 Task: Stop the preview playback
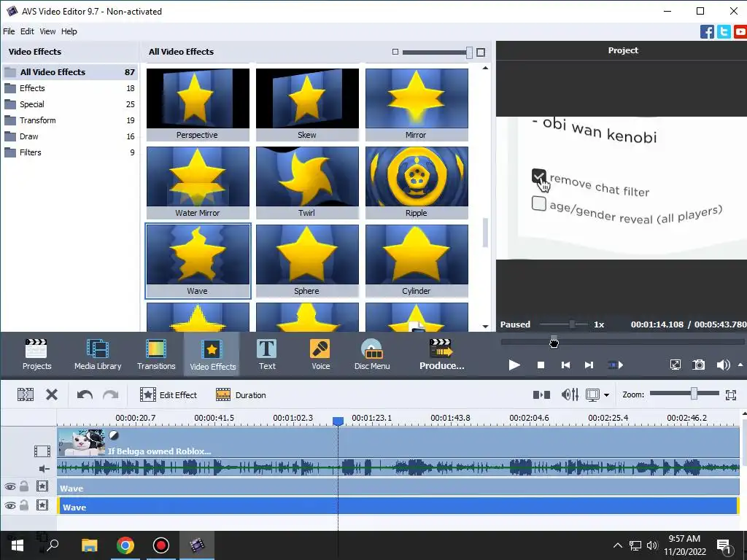pos(541,365)
